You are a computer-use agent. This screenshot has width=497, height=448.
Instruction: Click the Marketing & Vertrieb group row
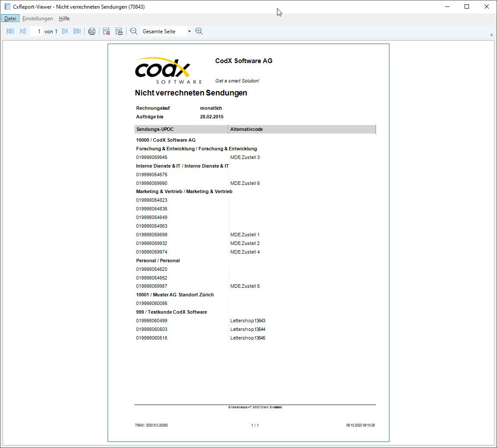[184, 192]
